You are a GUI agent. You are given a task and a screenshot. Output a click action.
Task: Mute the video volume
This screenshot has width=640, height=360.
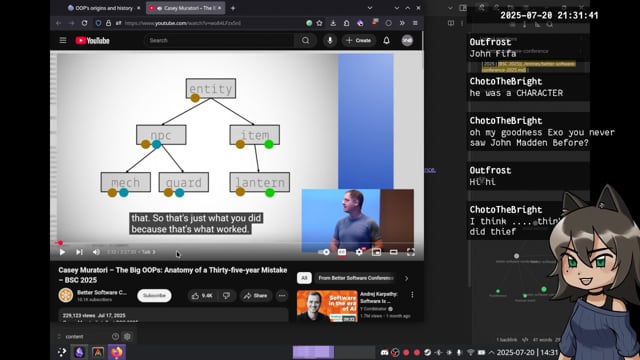coord(96,252)
